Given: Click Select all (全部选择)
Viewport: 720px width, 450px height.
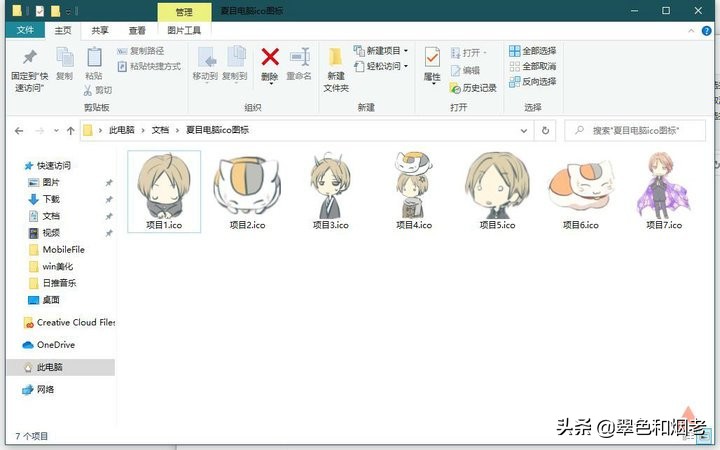Looking at the screenshot, I should 533,51.
